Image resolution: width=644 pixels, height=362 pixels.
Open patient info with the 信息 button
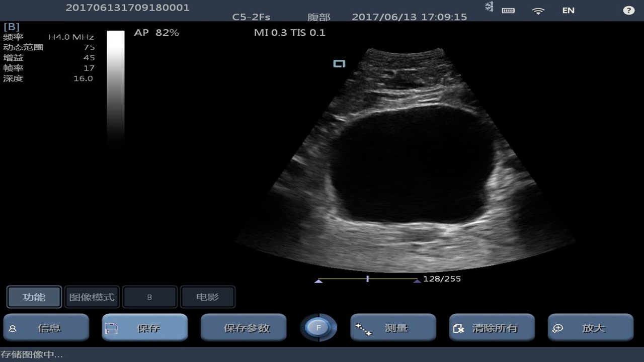(x=46, y=328)
